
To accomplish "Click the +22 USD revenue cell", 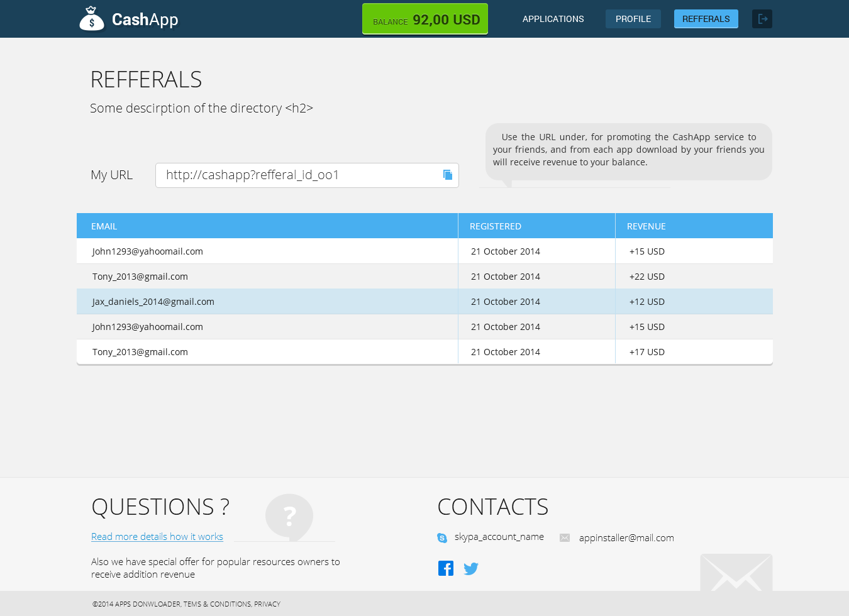I will [647, 277].
